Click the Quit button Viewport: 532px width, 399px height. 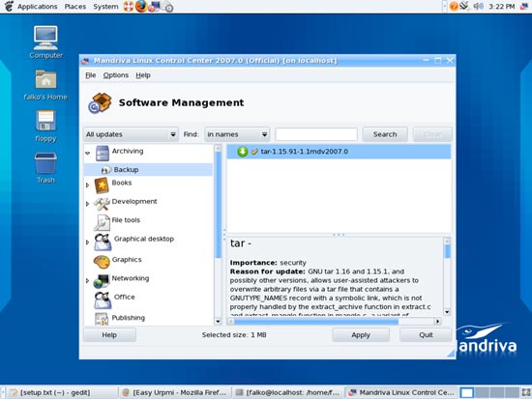click(x=426, y=335)
